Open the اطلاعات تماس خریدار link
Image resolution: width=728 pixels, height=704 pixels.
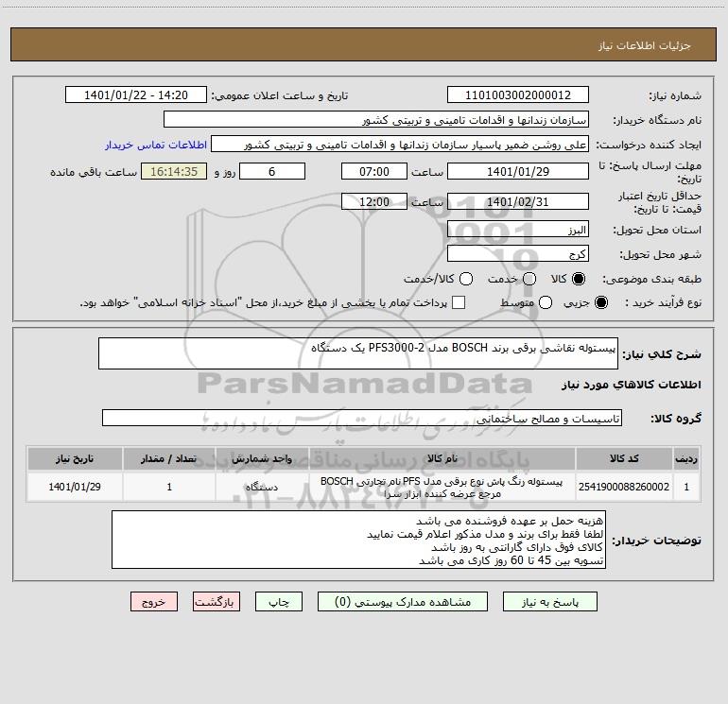click(x=156, y=145)
